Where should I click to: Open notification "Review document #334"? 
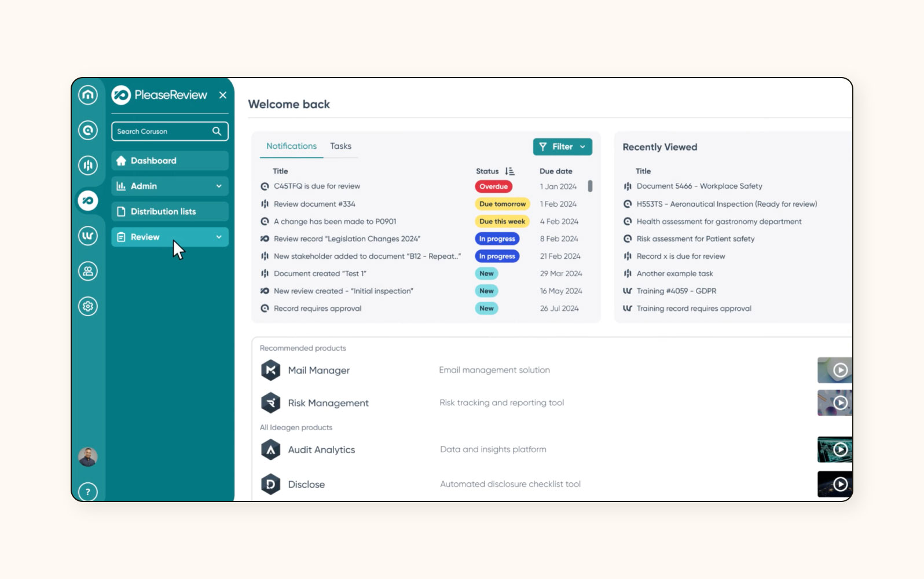[314, 204]
